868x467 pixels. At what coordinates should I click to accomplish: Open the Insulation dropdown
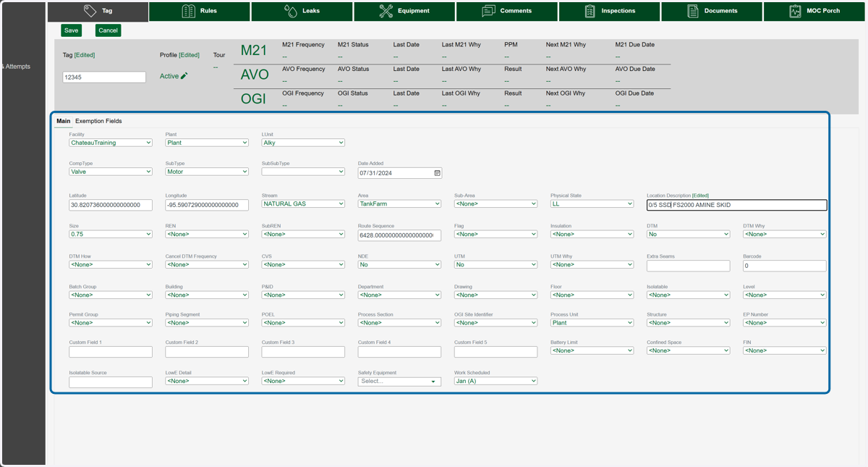click(x=592, y=234)
